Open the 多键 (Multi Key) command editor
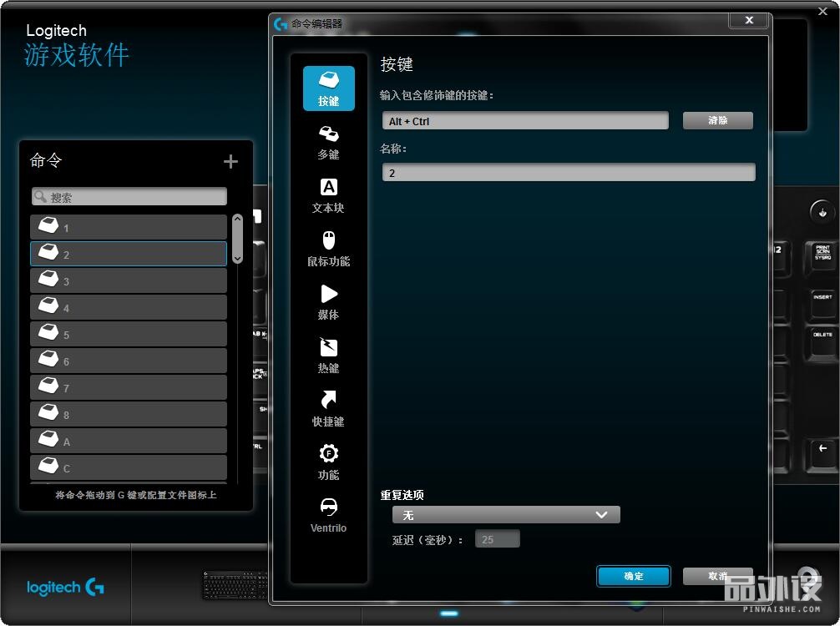Image resolution: width=840 pixels, height=626 pixels. (x=327, y=142)
